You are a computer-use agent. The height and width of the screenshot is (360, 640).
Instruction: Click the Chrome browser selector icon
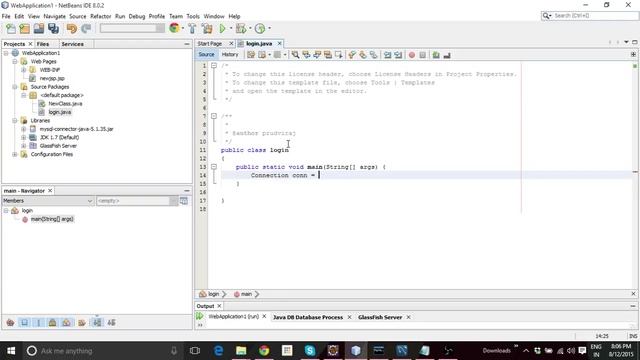pyautogui.click(x=174, y=28)
